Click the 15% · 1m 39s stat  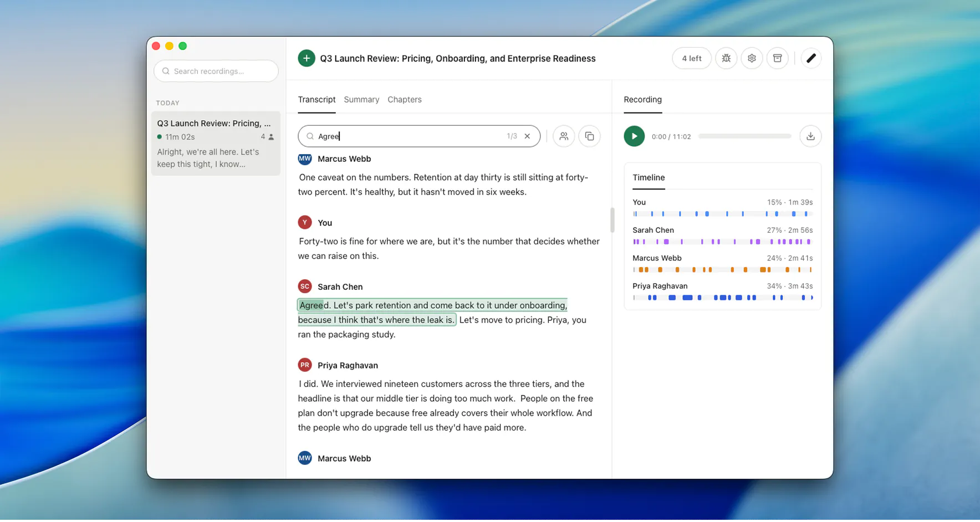point(790,202)
